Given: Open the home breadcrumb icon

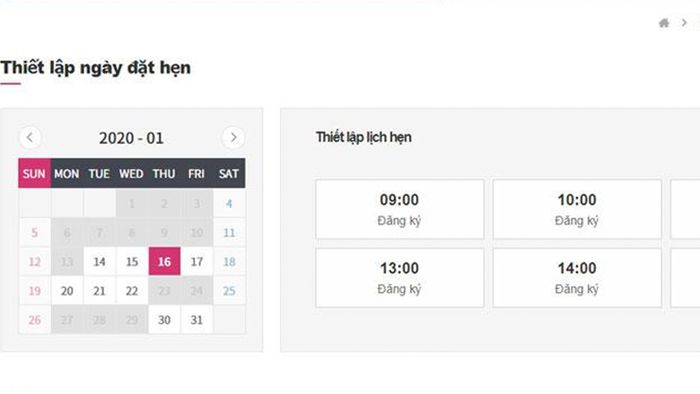Looking at the screenshot, I should pyautogui.click(x=664, y=23).
